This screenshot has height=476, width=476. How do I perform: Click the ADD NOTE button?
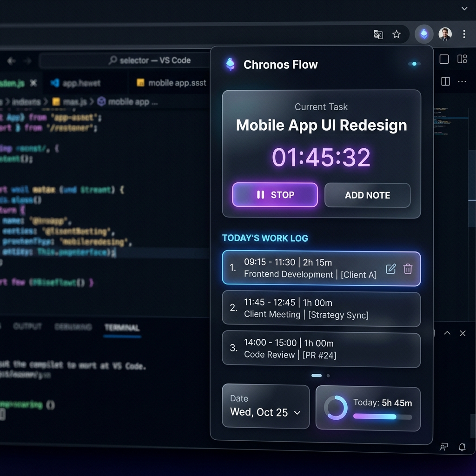(367, 195)
